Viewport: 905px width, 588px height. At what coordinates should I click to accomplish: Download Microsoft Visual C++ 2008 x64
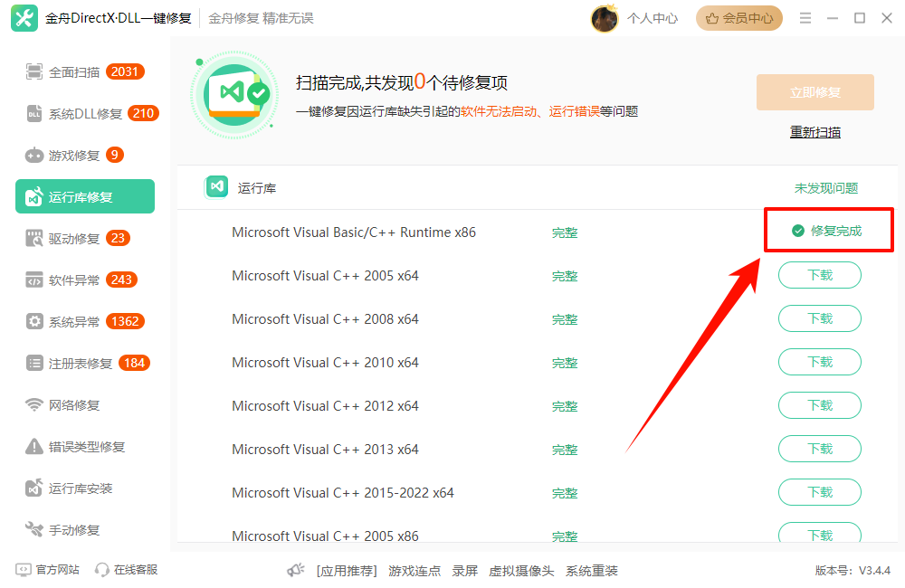820,318
